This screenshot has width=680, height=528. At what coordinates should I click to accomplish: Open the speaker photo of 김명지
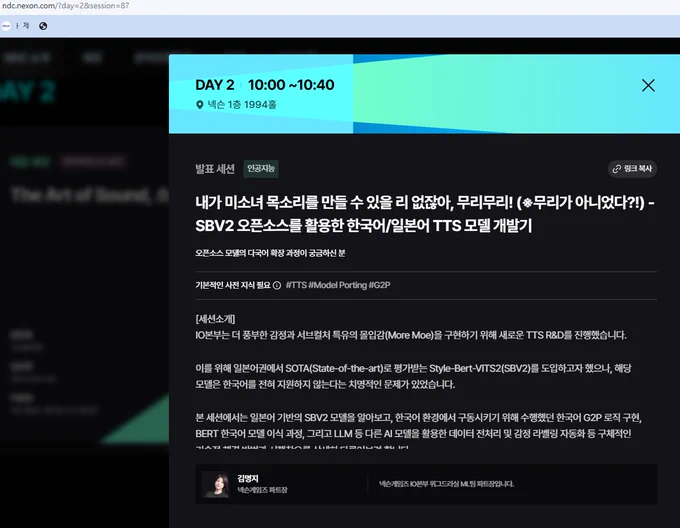pyautogui.click(x=217, y=484)
